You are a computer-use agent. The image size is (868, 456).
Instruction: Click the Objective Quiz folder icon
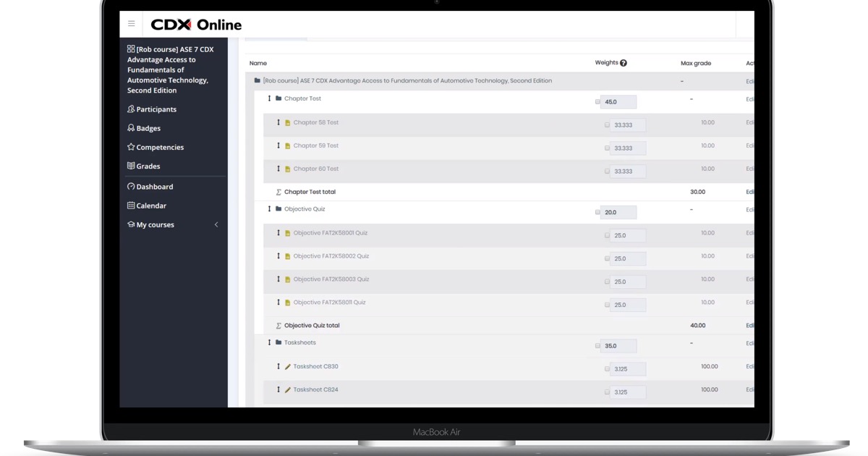tap(278, 209)
